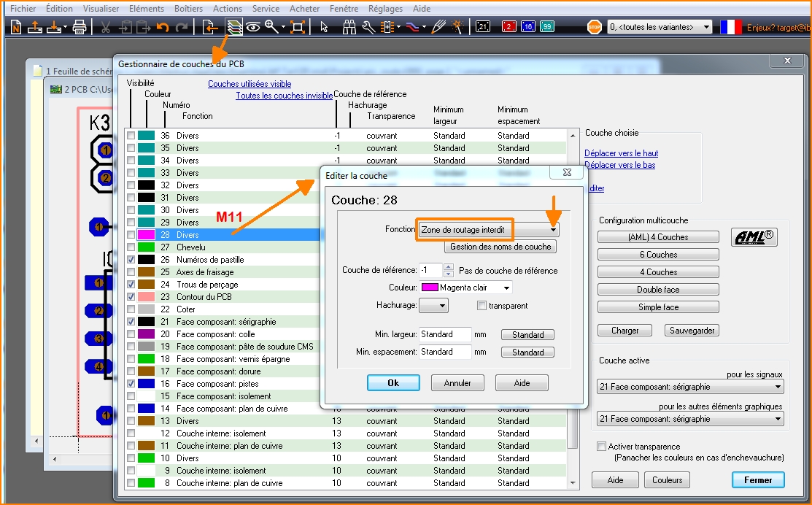Click the magenta color swatch of layer 28
812x505 pixels.
click(147, 235)
